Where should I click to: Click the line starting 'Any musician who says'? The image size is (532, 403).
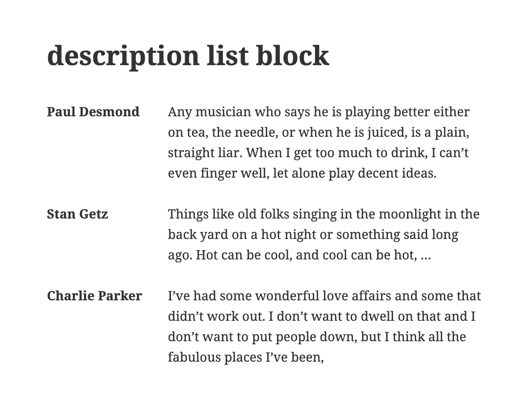tap(319, 112)
